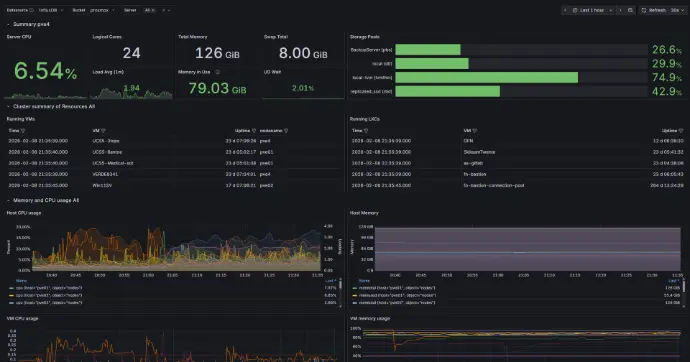
Task: Click the Host Memory legend scrollbar
Action: click(x=684, y=287)
